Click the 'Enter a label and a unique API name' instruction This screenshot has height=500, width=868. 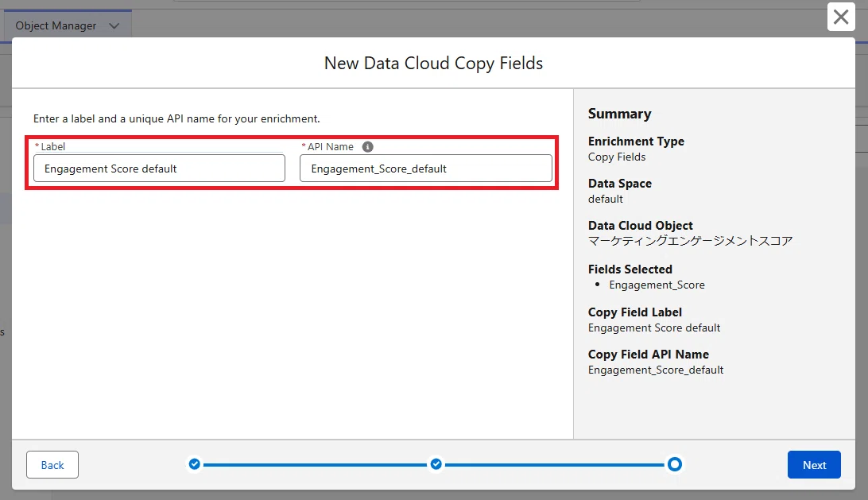[x=176, y=118]
